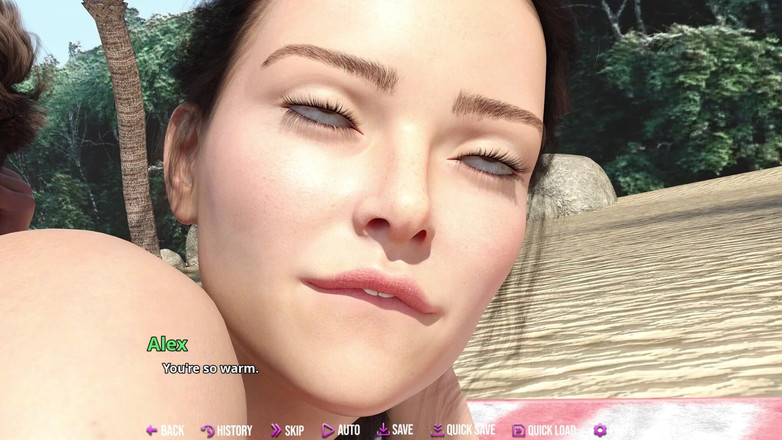782x440 pixels.
Task: Click the History rewind icon
Action: (x=207, y=431)
